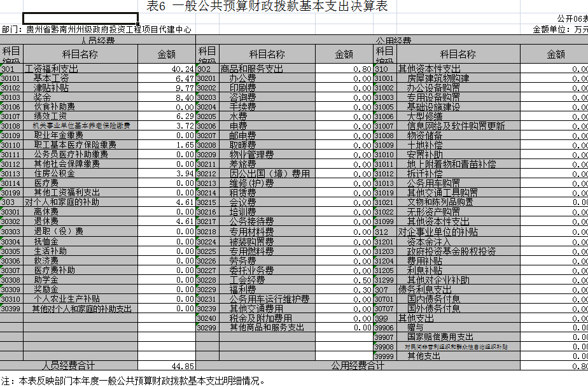Select amount 1.65 cell

(167, 144)
